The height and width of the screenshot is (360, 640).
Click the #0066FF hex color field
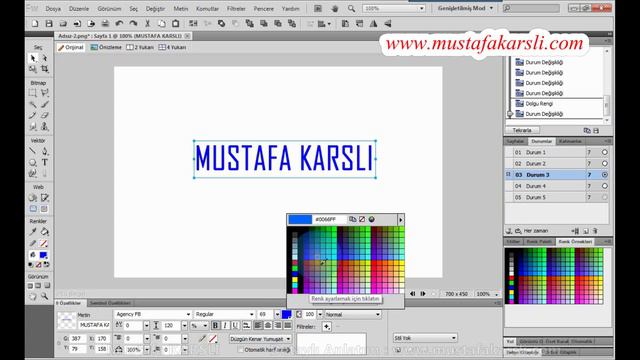point(330,220)
